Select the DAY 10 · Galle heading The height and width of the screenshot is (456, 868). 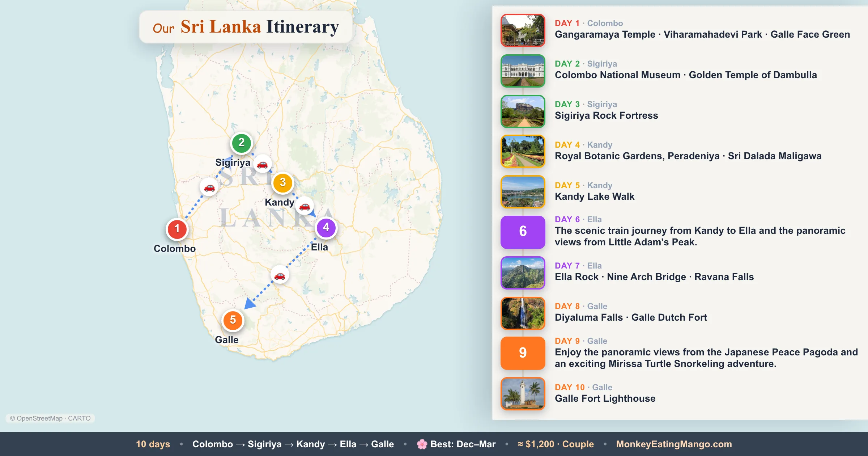[584, 387]
